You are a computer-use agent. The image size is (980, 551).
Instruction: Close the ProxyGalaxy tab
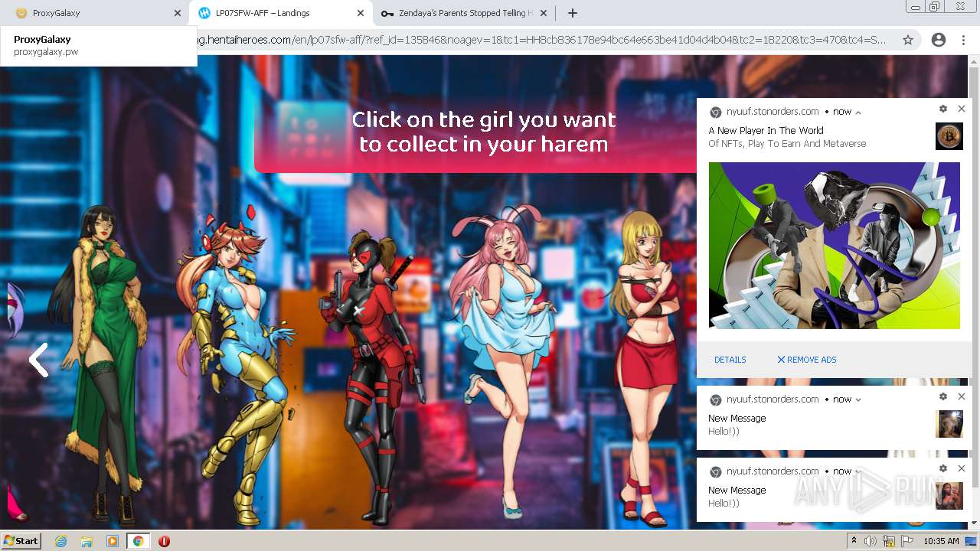click(x=177, y=13)
